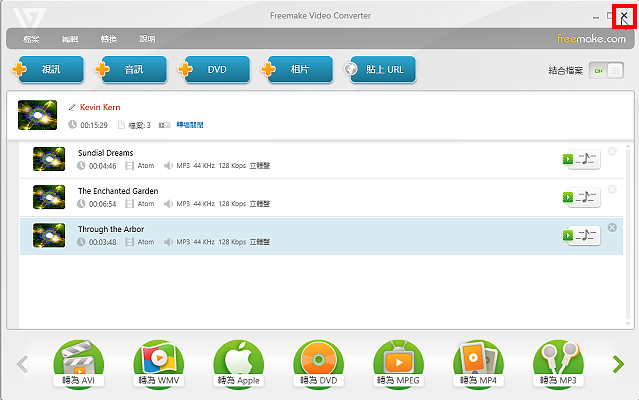Screen dimensions: 639x400
Task: Click the transition icon beside the file count
Action: click(x=165, y=125)
